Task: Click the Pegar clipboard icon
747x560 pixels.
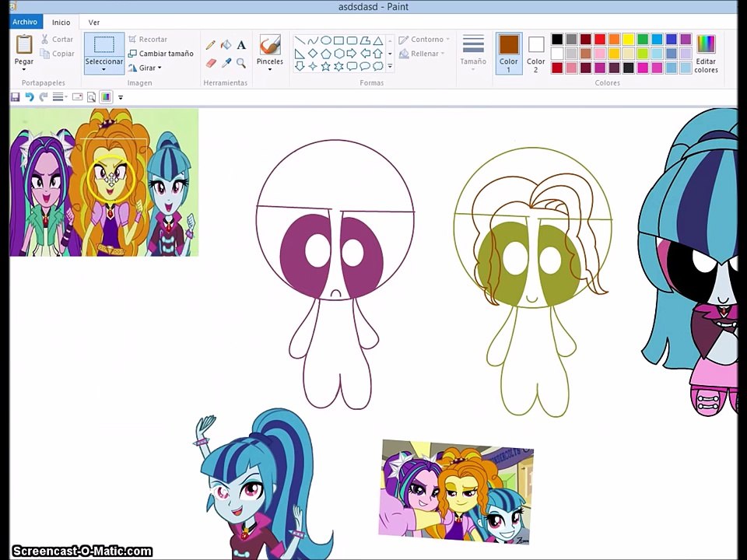Action: point(24,44)
